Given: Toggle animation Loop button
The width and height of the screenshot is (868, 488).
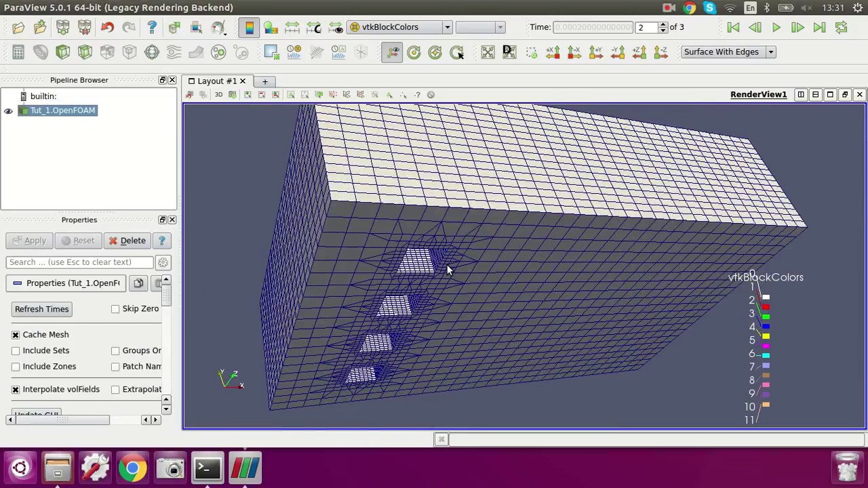Looking at the screenshot, I should point(842,27).
